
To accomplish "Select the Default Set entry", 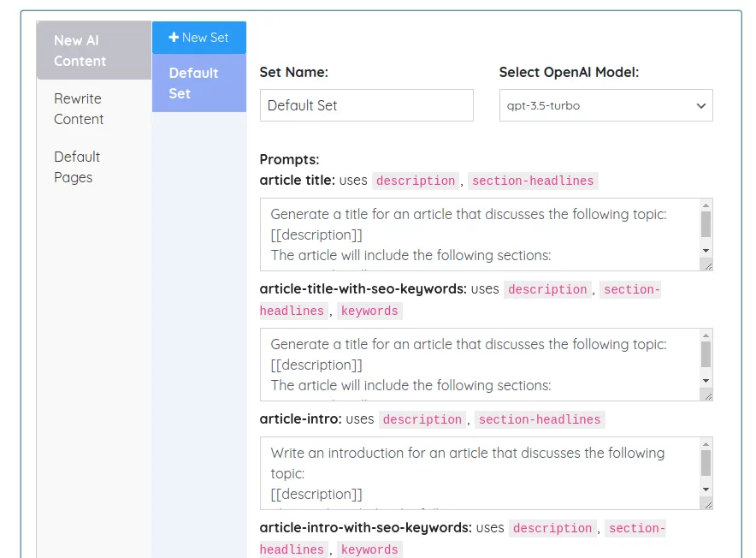I will (x=199, y=83).
